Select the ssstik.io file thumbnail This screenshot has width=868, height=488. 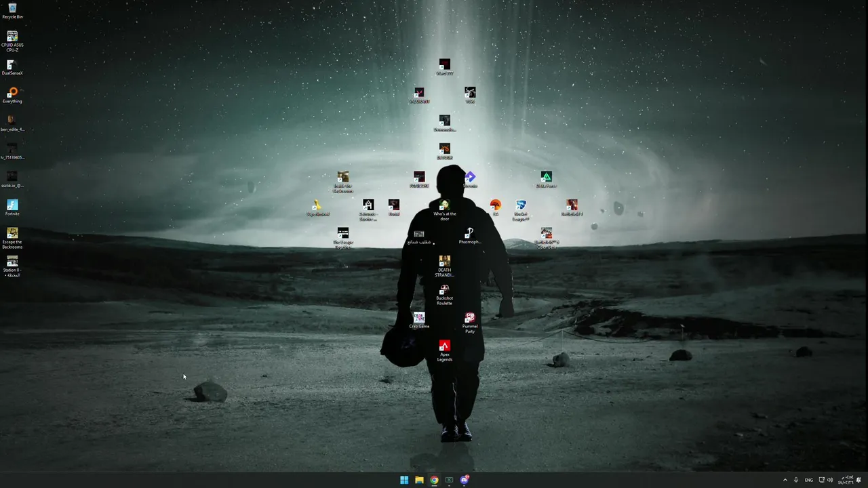click(x=12, y=180)
